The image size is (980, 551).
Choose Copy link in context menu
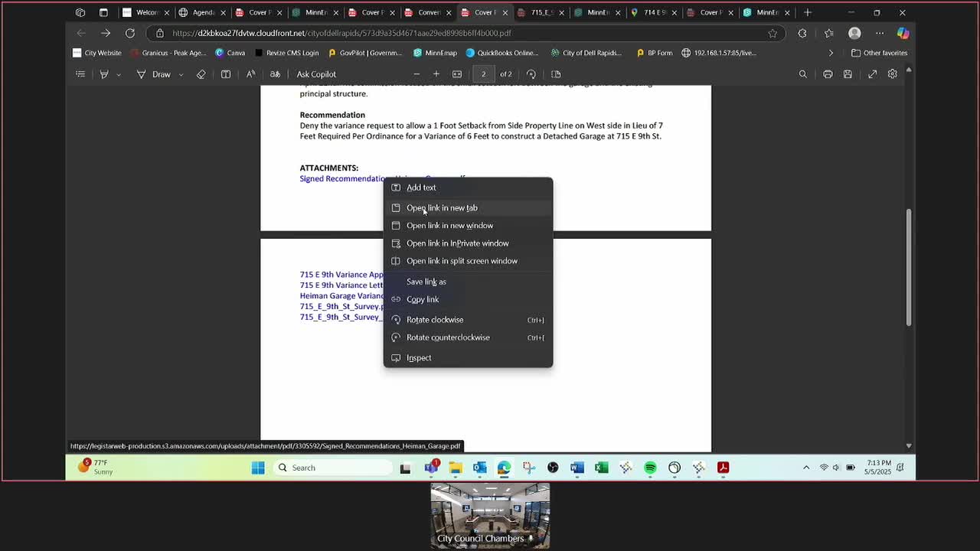[468, 299]
